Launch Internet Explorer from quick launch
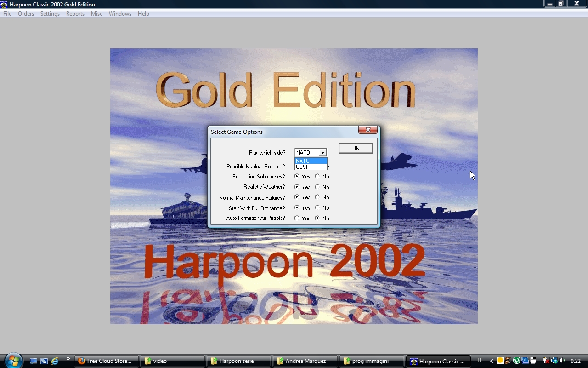The height and width of the screenshot is (368, 588). click(55, 361)
